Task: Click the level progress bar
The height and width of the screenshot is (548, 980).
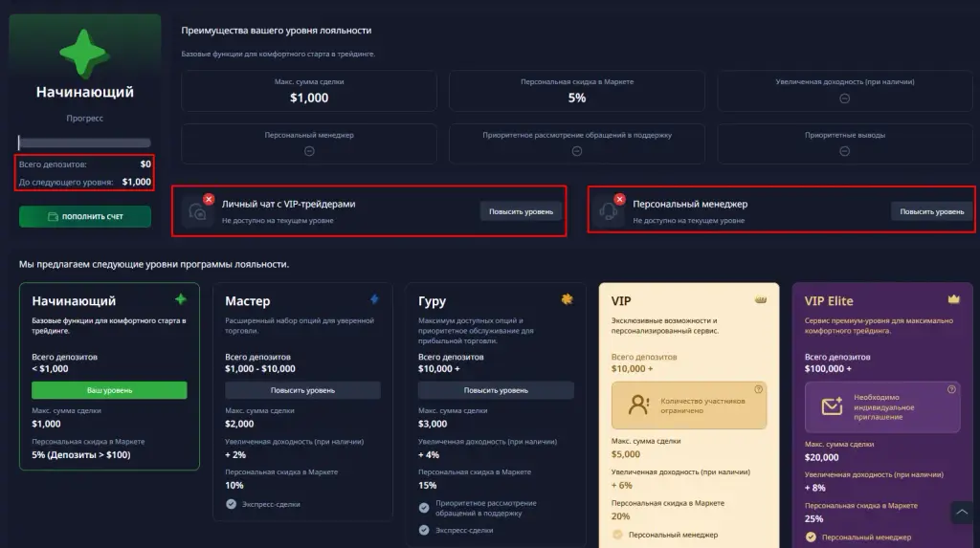Action: pos(84,143)
